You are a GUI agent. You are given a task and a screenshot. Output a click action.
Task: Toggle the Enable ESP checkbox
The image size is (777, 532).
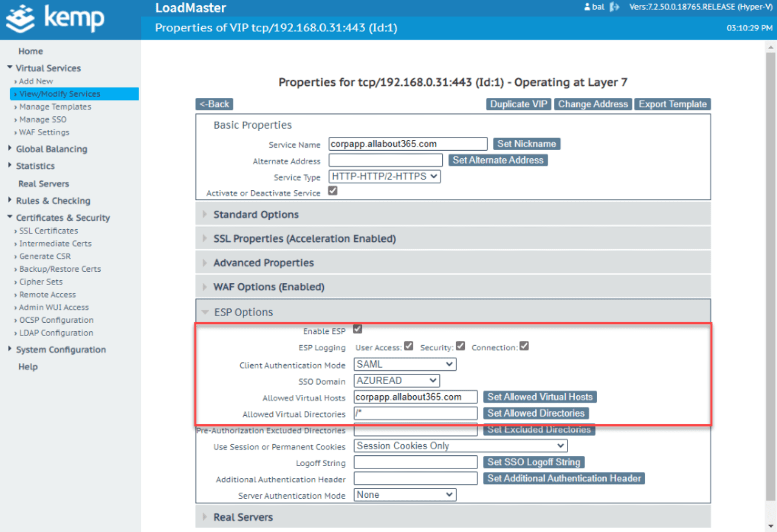(x=358, y=329)
